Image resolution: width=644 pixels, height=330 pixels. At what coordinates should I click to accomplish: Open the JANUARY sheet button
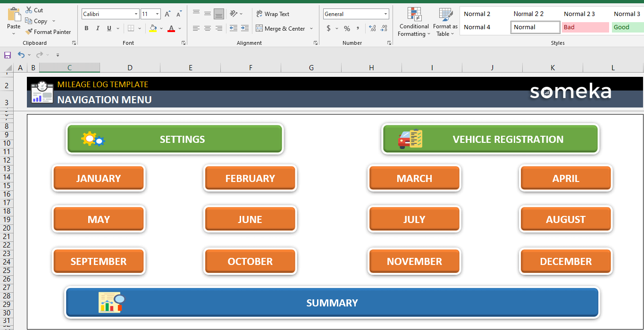click(99, 178)
